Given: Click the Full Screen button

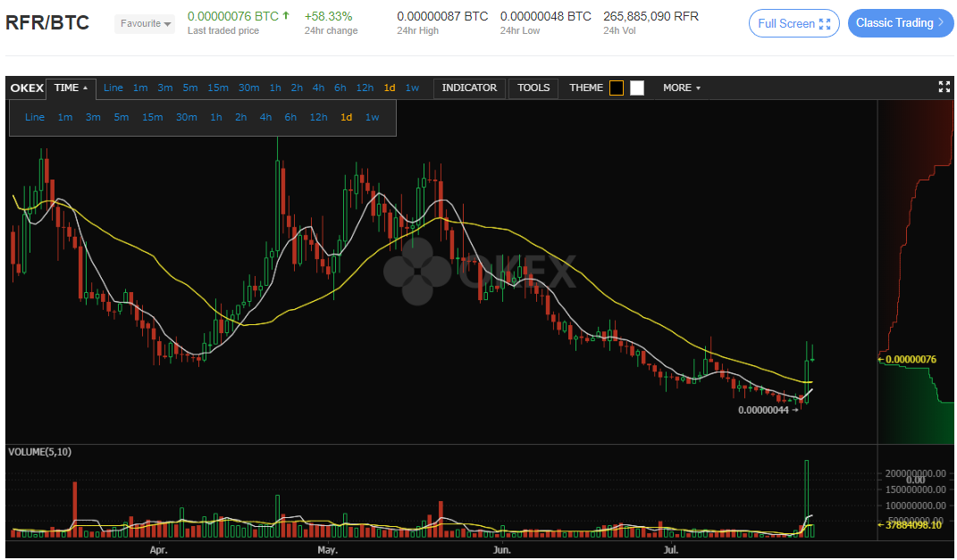Looking at the screenshot, I should click(793, 23).
